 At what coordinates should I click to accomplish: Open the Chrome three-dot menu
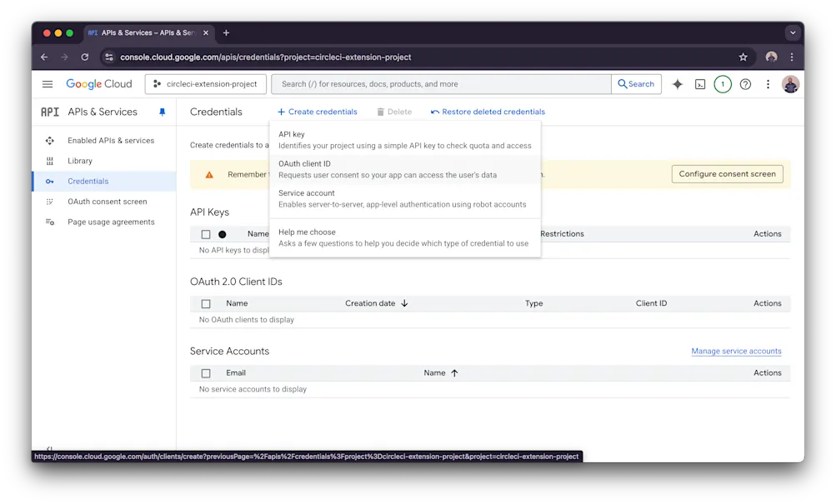792,57
